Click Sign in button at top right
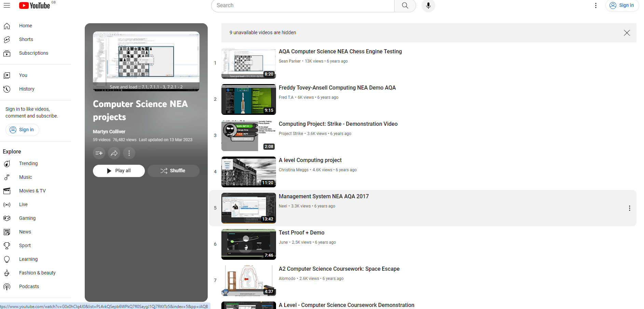This screenshot has width=644, height=309. pos(622,5)
